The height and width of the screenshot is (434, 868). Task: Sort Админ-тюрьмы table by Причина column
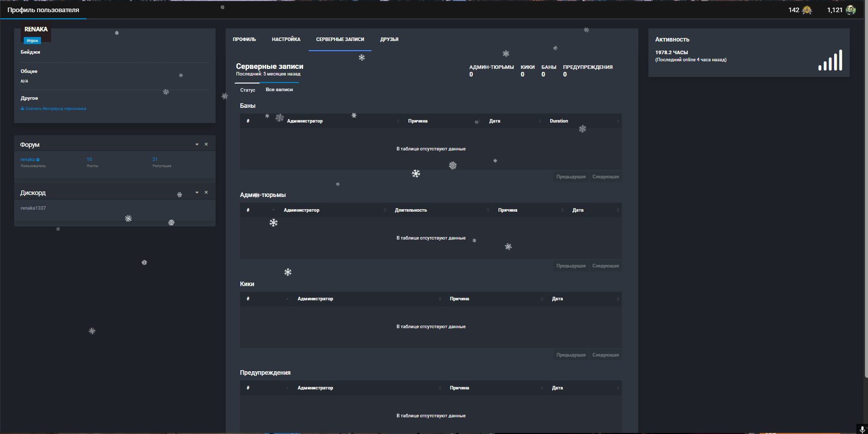pos(529,210)
